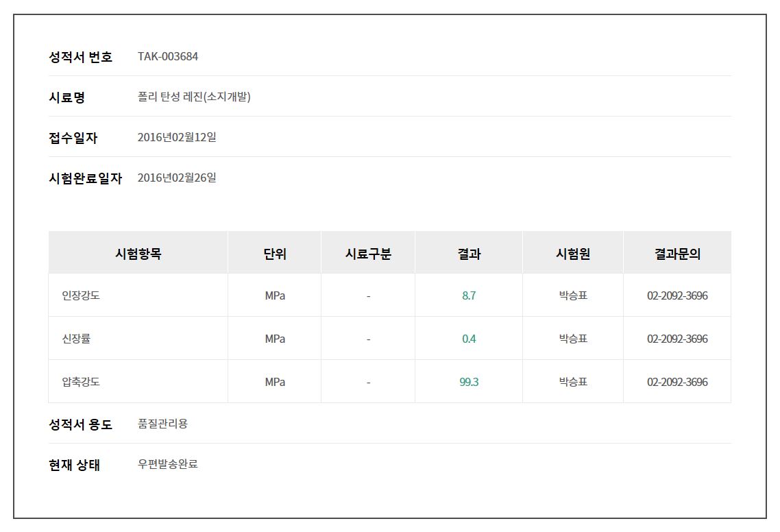Click the 시험원 column header

coord(573,254)
